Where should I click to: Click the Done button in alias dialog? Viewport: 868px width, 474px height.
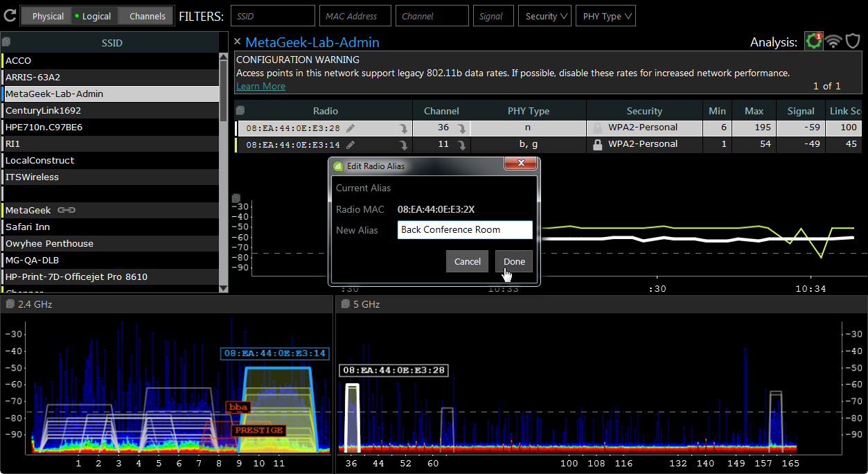514,261
